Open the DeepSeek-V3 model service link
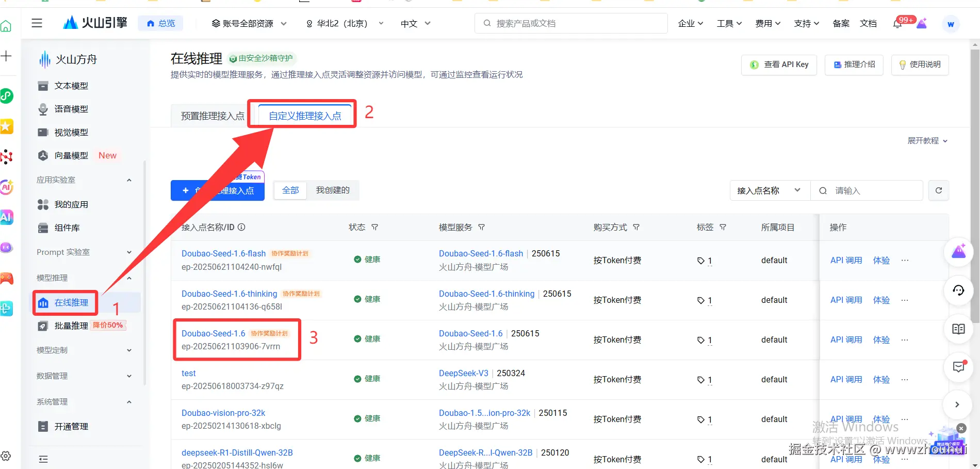 [463, 373]
